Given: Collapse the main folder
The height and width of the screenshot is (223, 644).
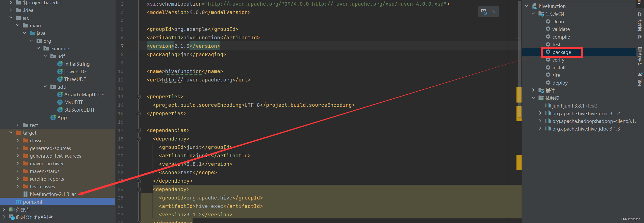Looking at the screenshot, I should (x=18, y=25).
